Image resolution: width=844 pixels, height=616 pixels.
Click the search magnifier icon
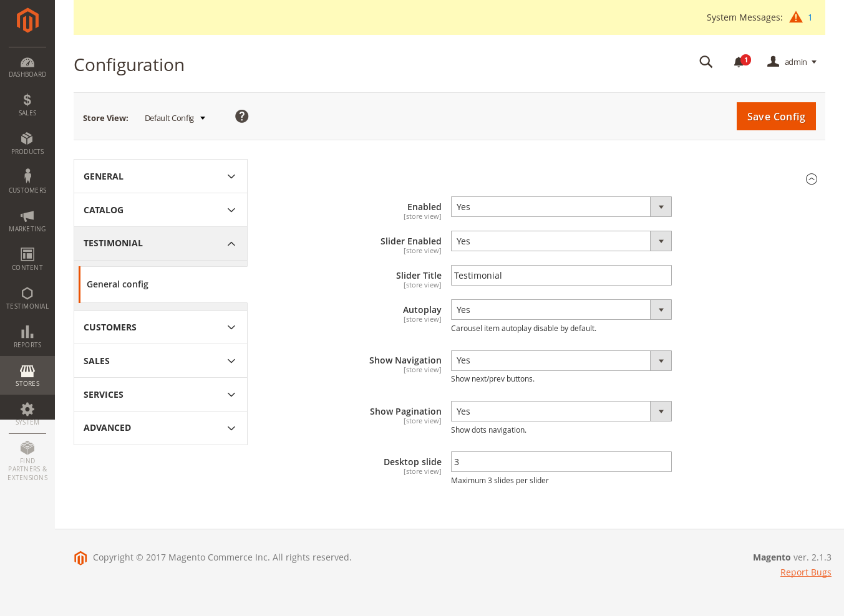coord(706,62)
